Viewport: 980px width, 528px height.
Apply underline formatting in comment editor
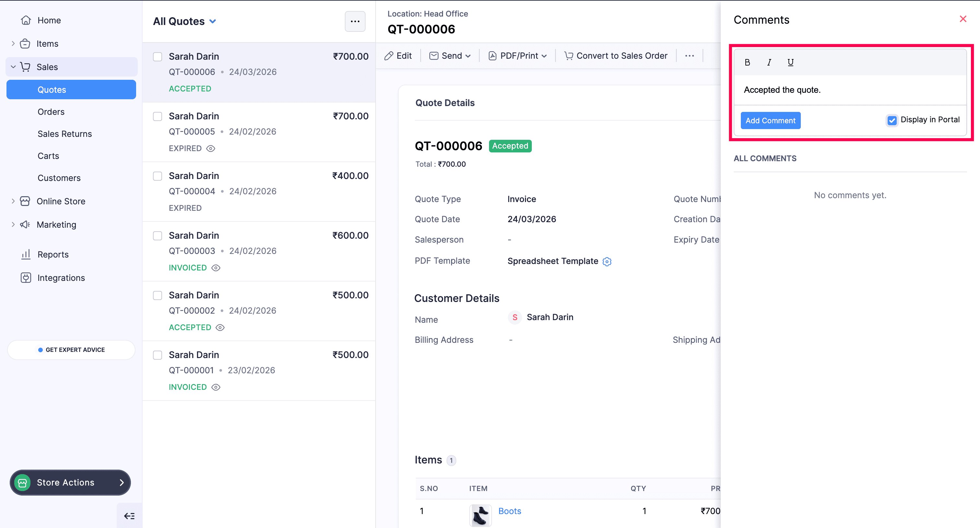click(790, 62)
